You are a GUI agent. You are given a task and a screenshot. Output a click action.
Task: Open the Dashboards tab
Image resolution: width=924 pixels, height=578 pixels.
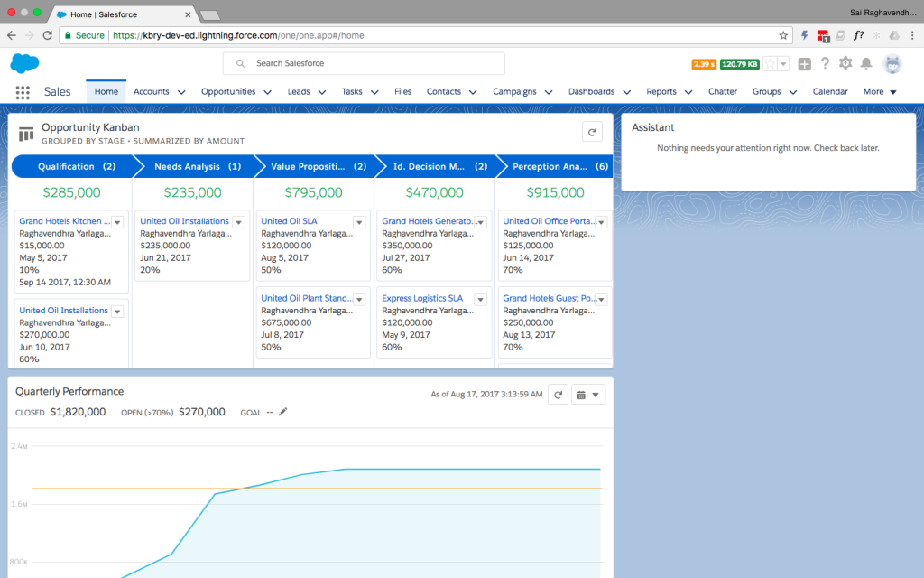pos(591,91)
